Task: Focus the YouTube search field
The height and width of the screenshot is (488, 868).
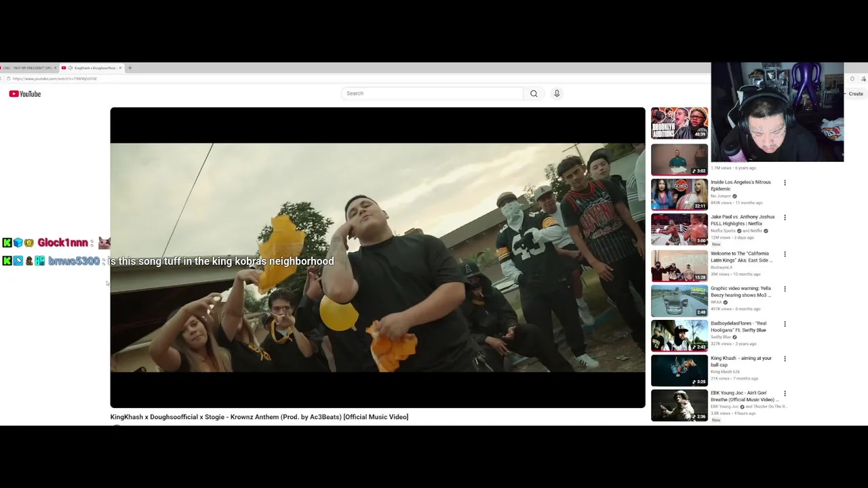Action: [432, 94]
